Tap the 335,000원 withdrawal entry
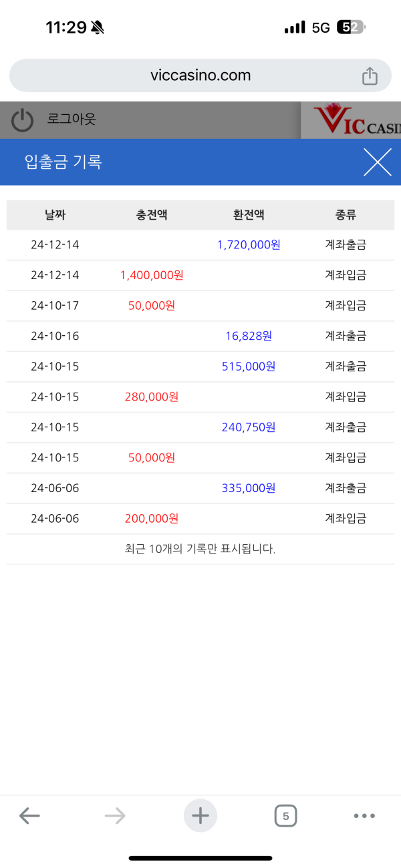 tap(249, 488)
